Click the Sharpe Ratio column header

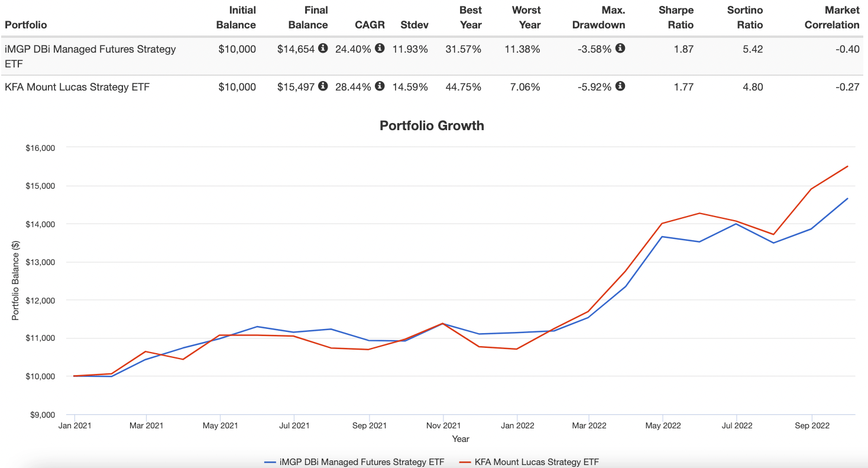[676, 17]
